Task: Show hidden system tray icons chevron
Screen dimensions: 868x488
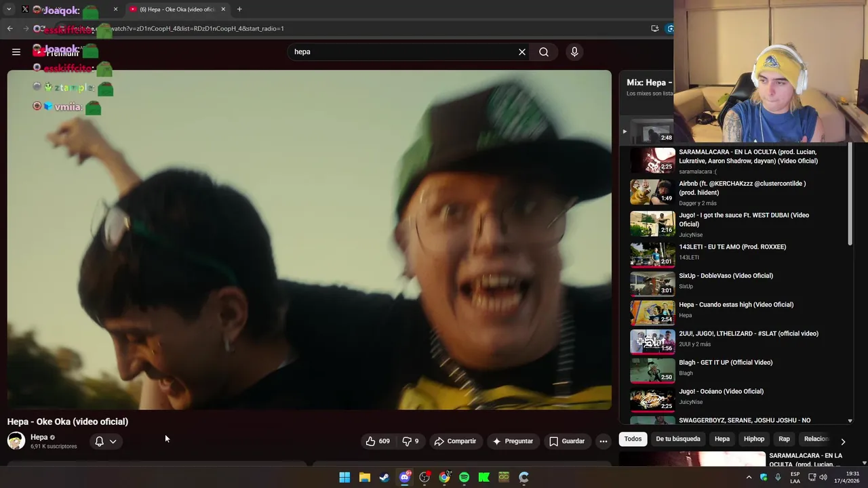Action: coord(749,477)
